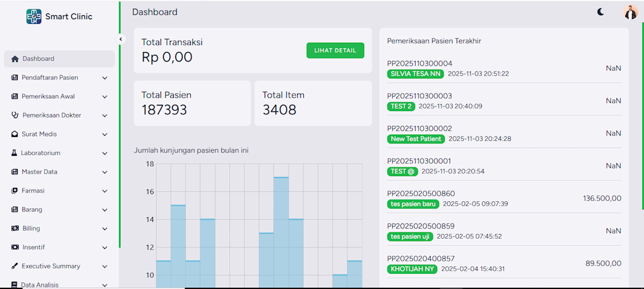This screenshot has width=644, height=289.
Task: Open Pendaftaran Pasien menu item
Action: point(59,78)
